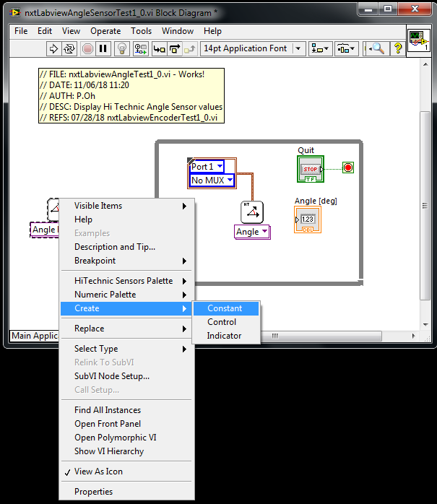Select Open Polymorphic VI
The height and width of the screenshot is (504, 437).
127,438
